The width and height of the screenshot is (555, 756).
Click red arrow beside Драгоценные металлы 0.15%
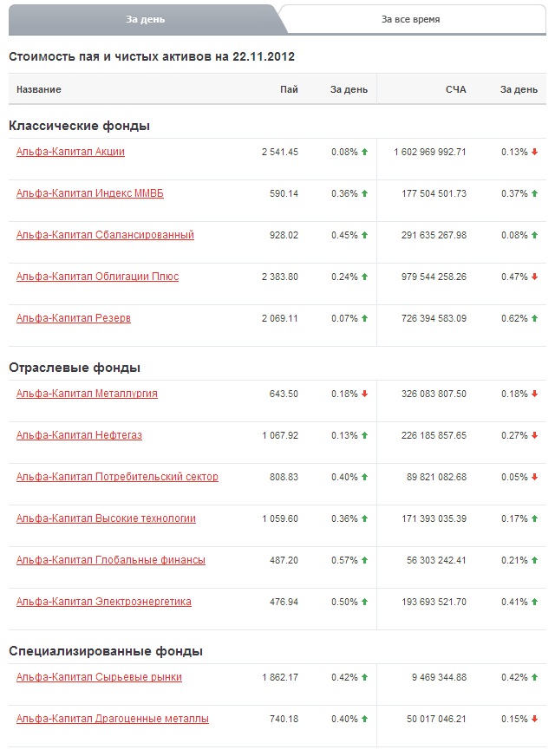pyautogui.click(x=534, y=719)
